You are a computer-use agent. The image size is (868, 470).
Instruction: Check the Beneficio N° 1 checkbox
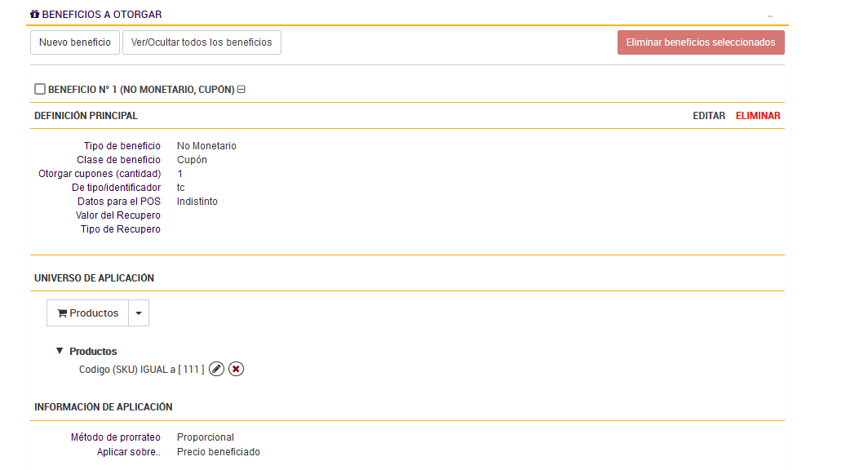click(40, 89)
